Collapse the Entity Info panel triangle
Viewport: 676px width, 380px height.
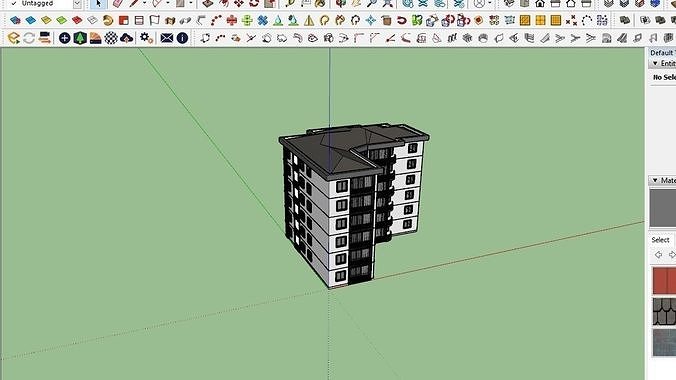pos(655,63)
